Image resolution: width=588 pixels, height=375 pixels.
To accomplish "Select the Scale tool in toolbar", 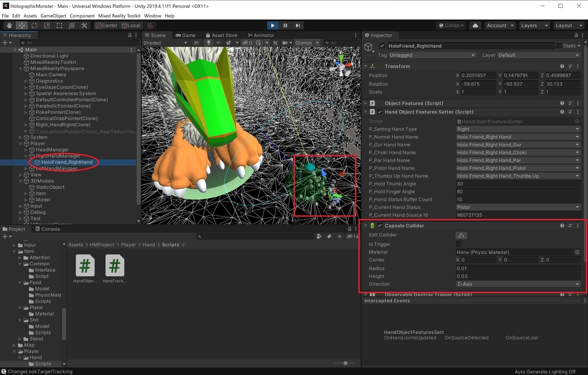I will 47,25.
